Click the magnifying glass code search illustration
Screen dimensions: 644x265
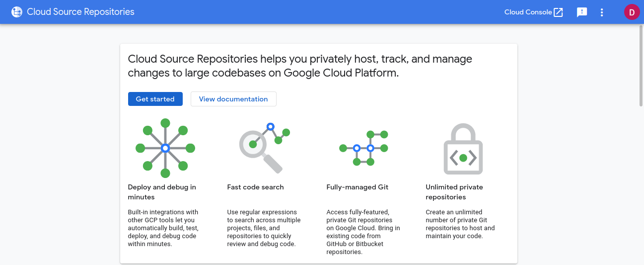264,148
